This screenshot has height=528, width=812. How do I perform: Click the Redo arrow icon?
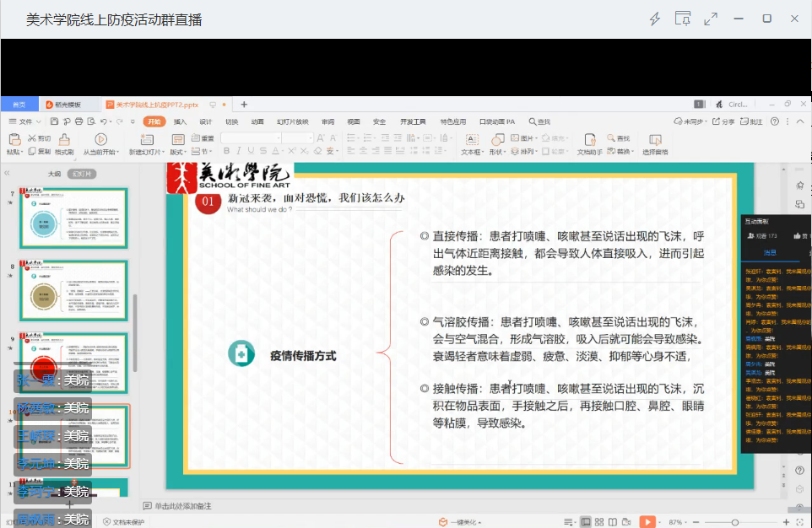(120, 121)
